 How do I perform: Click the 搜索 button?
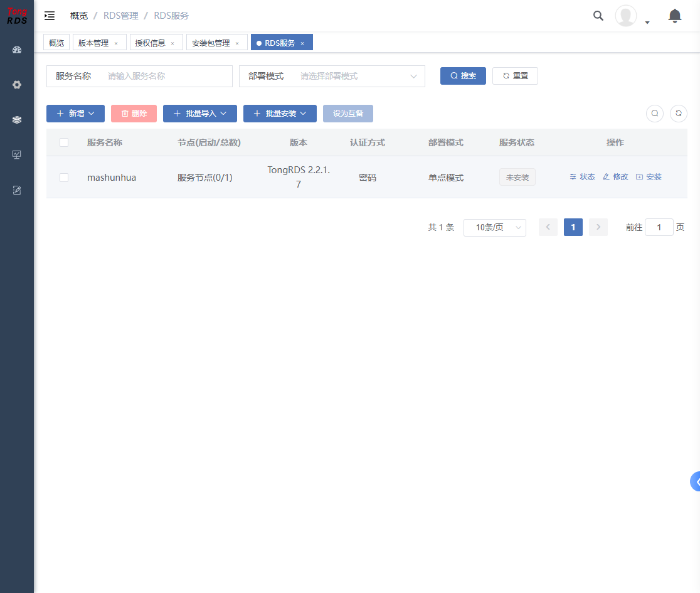tap(463, 76)
